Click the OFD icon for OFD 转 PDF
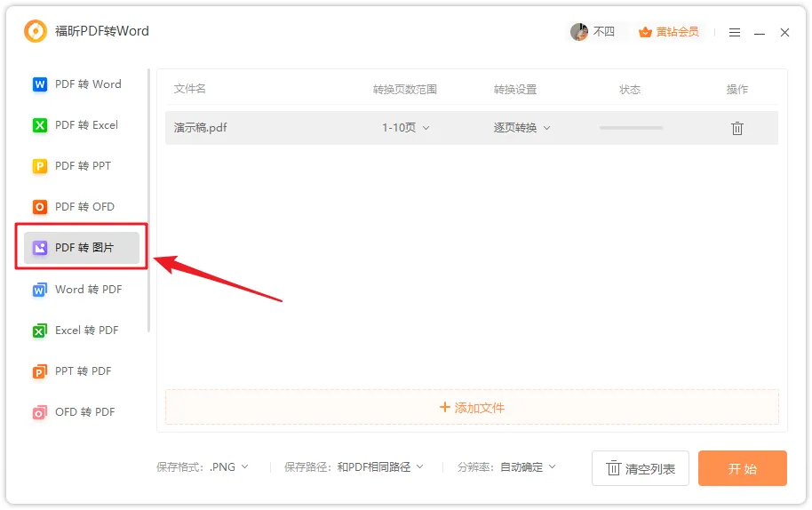The image size is (812, 510). click(x=40, y=412)
